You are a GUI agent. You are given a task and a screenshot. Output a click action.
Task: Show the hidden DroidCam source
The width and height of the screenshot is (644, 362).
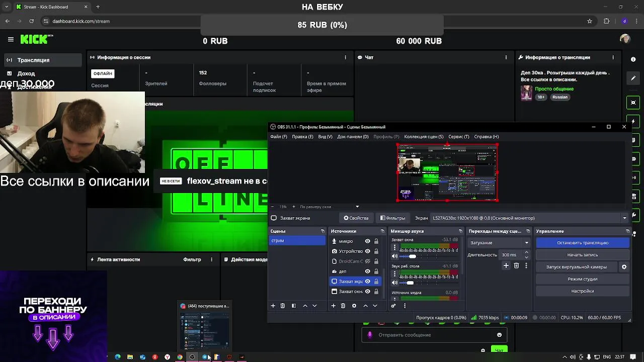[368, 261]
